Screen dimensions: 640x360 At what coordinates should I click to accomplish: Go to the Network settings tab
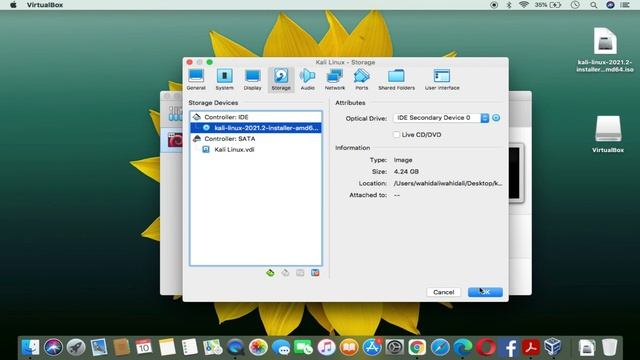click(335, 80)
